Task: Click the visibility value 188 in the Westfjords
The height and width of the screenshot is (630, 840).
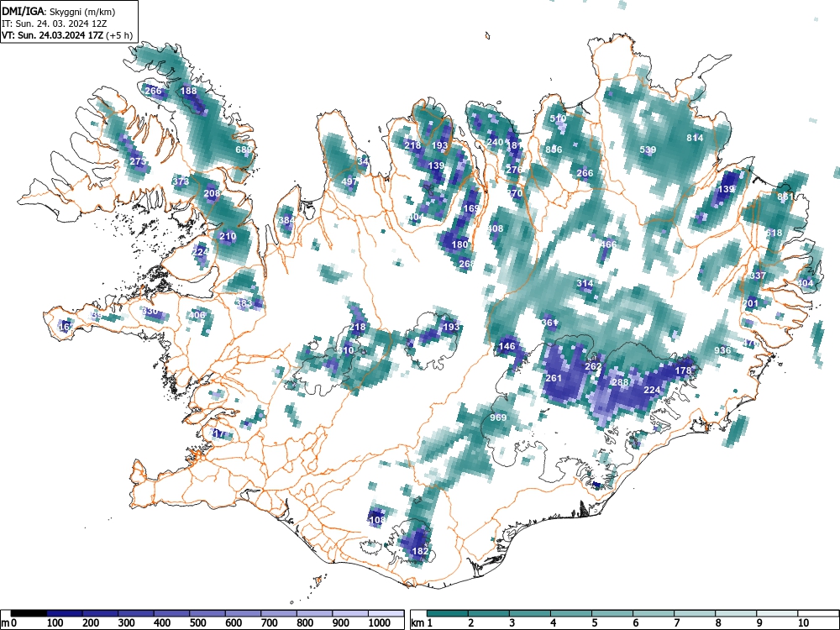Action: 188,91
